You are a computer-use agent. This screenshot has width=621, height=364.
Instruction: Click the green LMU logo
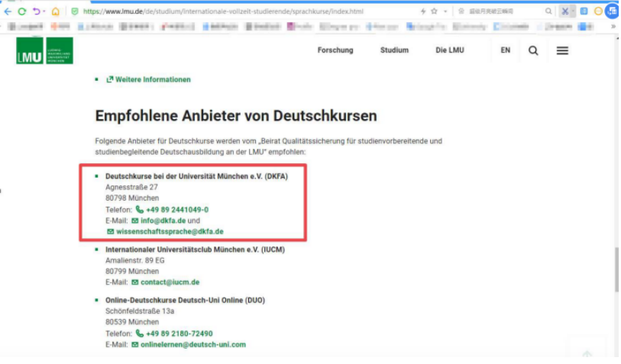(x=45, y=50)
